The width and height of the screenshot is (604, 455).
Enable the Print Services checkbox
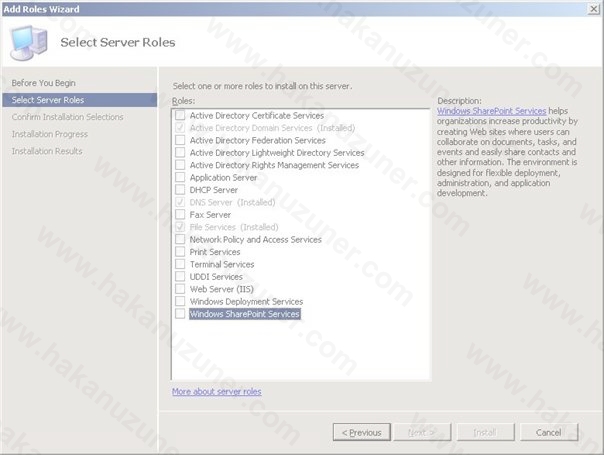pyautogui.click(x=180, y=252)
